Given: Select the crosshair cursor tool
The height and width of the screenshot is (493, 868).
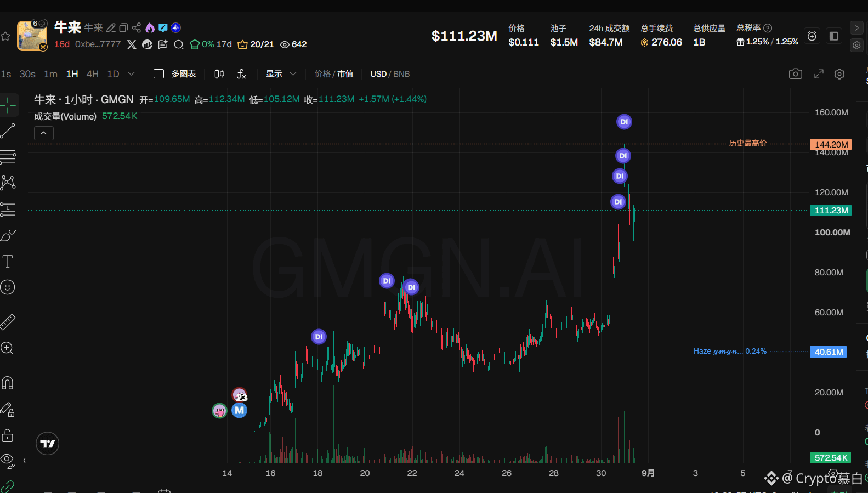Looking at the screenshot, I should (8, 105).
